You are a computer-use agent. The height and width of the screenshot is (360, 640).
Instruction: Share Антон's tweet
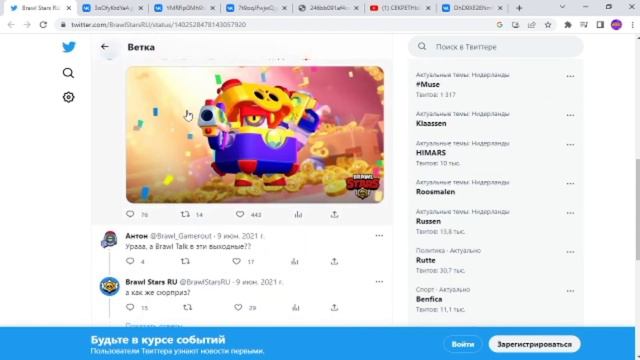click(334, 261)
